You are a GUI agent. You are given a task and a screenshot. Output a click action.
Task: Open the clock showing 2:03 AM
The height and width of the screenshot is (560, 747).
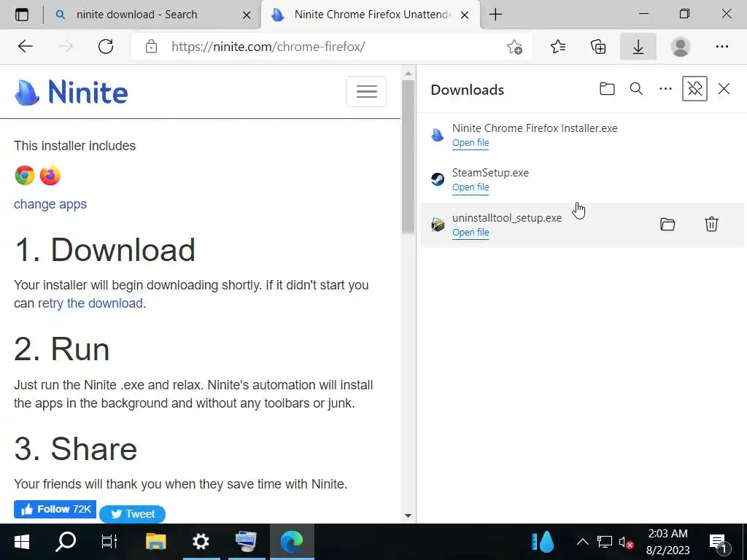pyautogui.click(x=668, y=542)
